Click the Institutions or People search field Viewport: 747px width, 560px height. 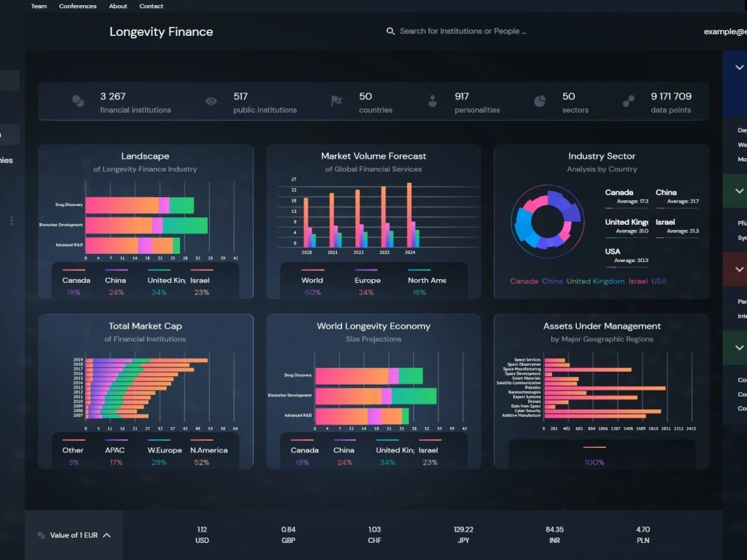point(463,31)
